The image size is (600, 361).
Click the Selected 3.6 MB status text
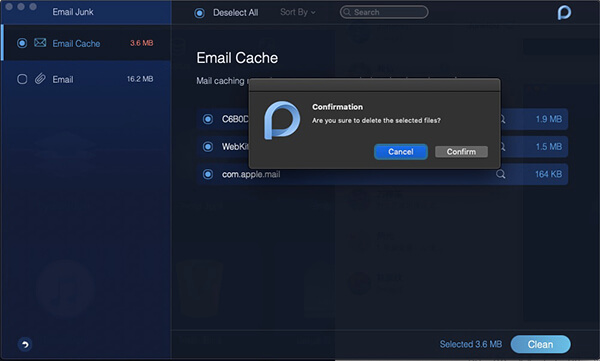470,344
